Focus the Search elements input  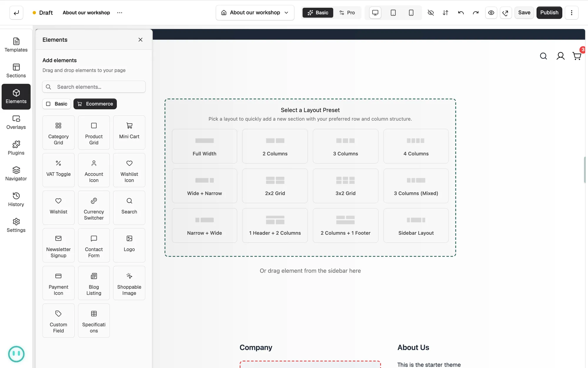(94, 87)
